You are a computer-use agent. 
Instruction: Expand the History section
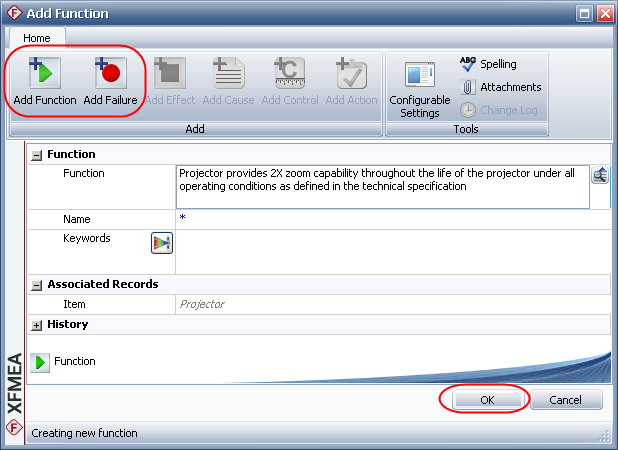[x=37, y=325]
